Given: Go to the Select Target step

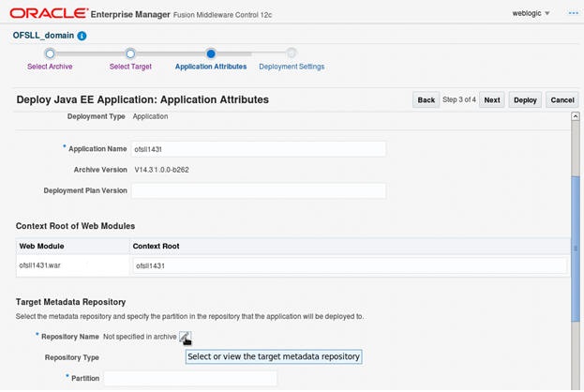Looking at the screenshot, I should [x=130, y=67].
